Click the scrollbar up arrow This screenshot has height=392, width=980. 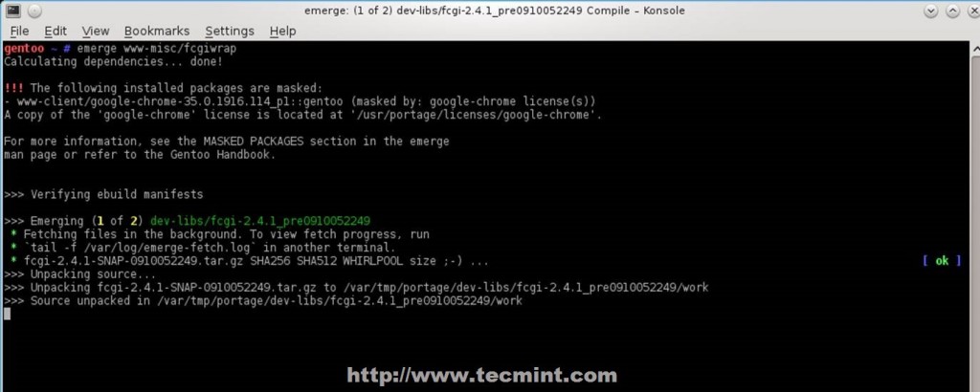tap(975, 48)
